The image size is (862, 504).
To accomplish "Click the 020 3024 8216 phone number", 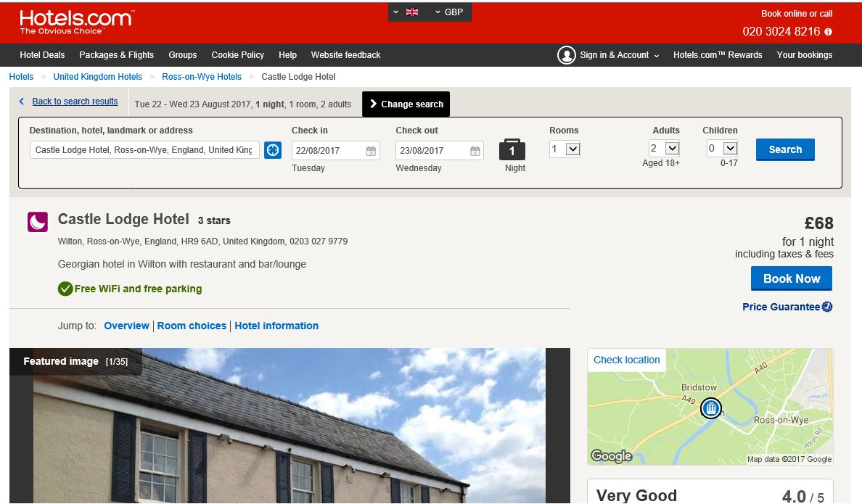I will (x=781, y=32).
